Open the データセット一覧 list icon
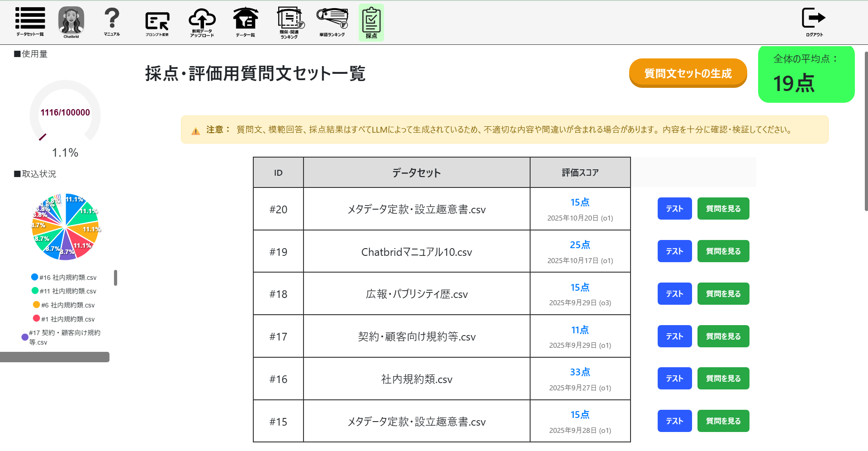Viewport: 868px width, 451px height. click(30, 21)
